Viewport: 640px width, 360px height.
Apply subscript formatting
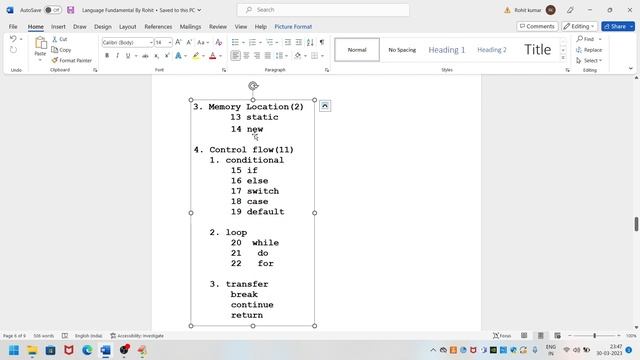[x=156, y=56]
